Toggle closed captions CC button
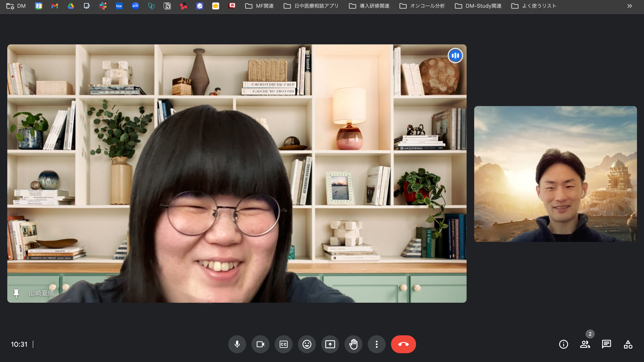Viewport: 644px width, 362px height. [283, 344]
